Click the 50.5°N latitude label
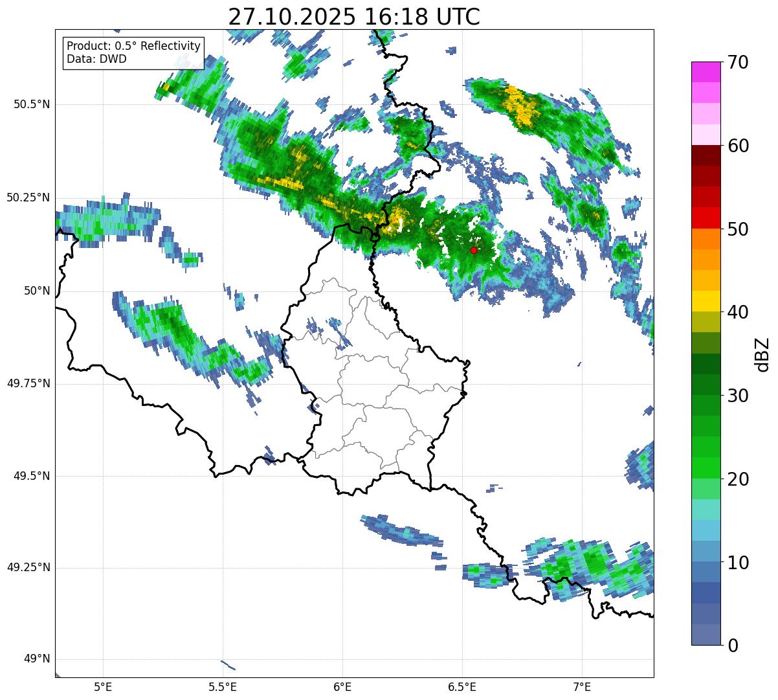This screenshot has height=700, width=778. pos(32,104)
